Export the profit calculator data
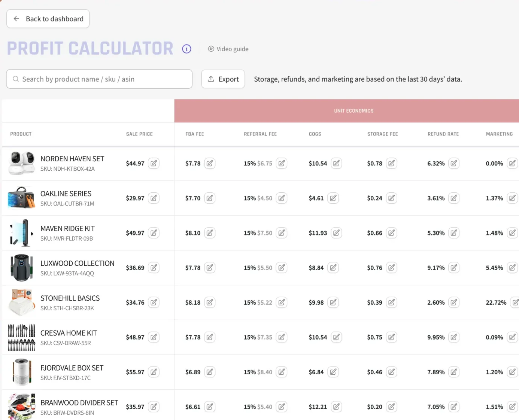The height and width of the screenshot is (420, 519). [223, 79]
